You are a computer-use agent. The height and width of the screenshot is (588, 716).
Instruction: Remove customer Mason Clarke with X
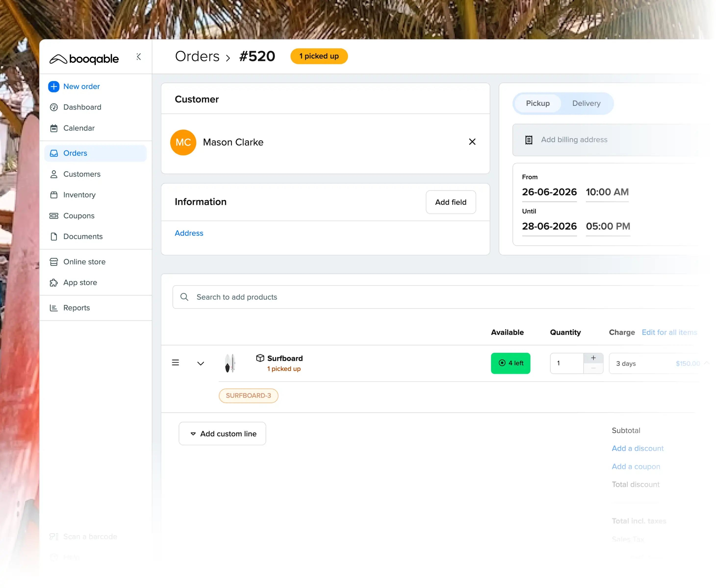tap(472, 142)
